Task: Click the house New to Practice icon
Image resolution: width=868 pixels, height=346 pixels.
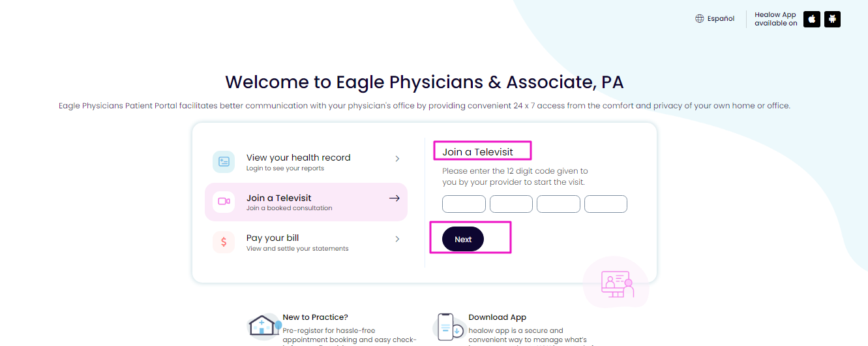Action: [265, 326]
